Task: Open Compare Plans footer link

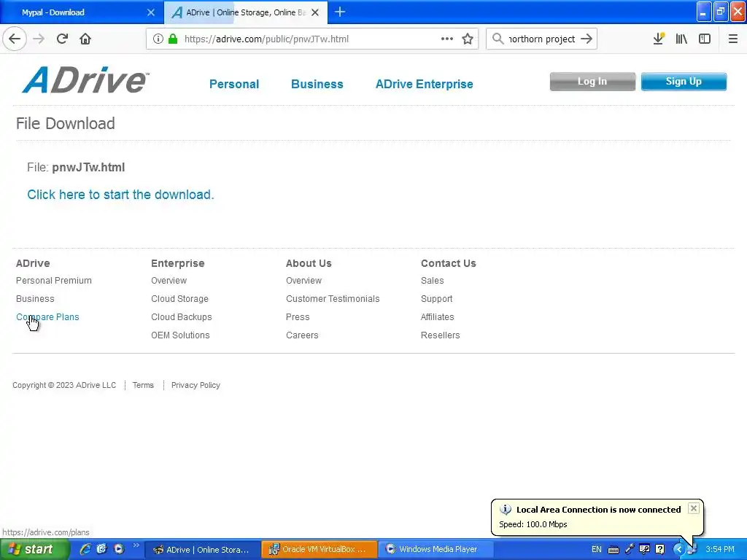Action: pyautogui.click(x=47, y=316)
